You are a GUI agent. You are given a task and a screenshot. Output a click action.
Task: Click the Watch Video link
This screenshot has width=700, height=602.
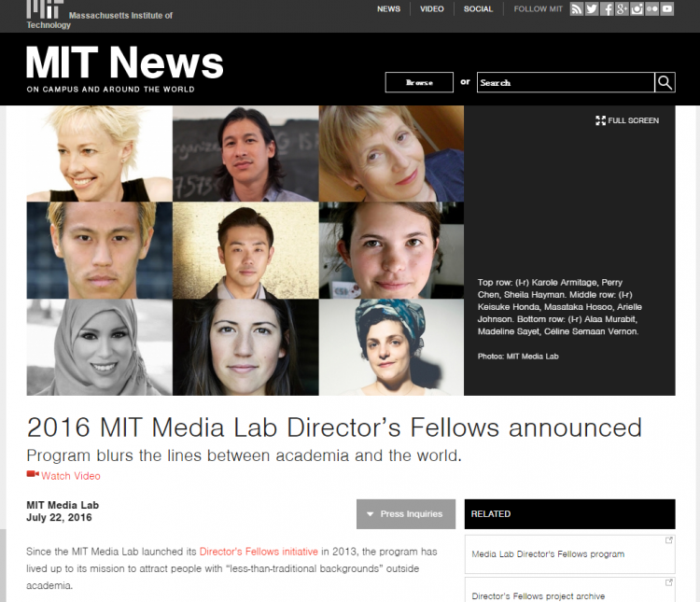pyautogui.click(x=71, y=476)
